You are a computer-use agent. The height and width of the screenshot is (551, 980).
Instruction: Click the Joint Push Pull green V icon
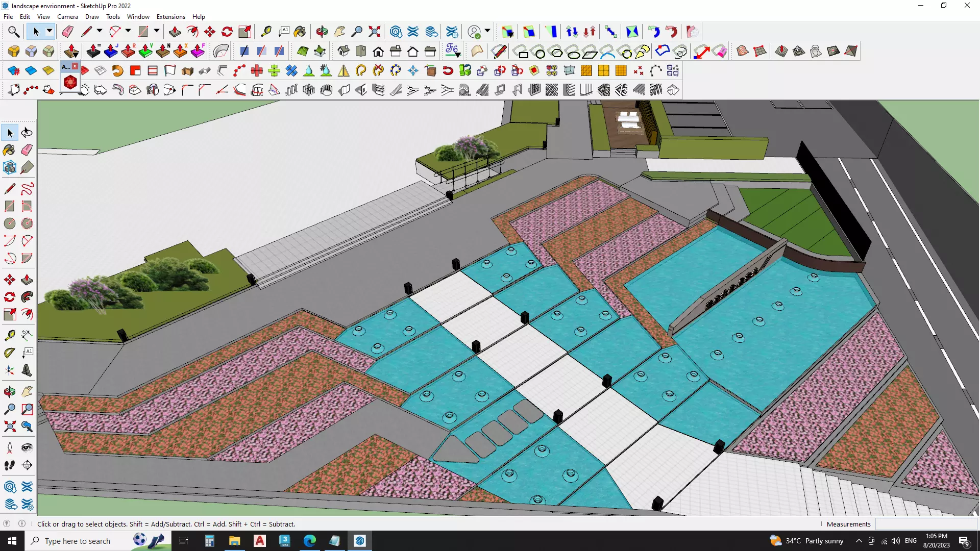145,51
